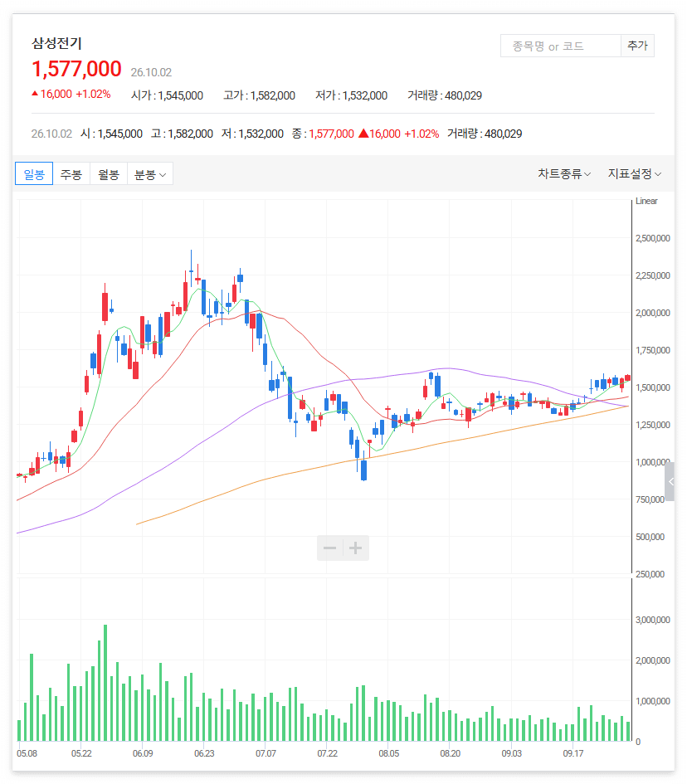The width and height of the screenshot is (687, 784).
Task: Click the 26.10.02 date beside the price
Action: coord(151,72)
